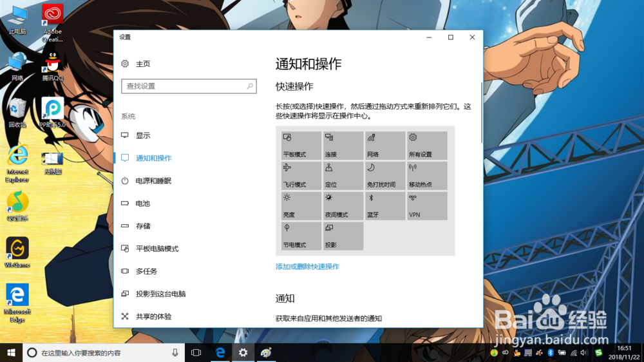Viewport: 644px width, 362px height.
Task: Open Edge from the taskbar
Action: pyautogui.click(x=220, y=352)
